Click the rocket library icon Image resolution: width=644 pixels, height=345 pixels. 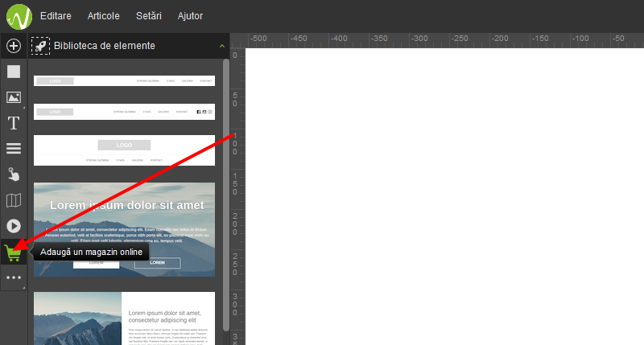tap(40, 46)
